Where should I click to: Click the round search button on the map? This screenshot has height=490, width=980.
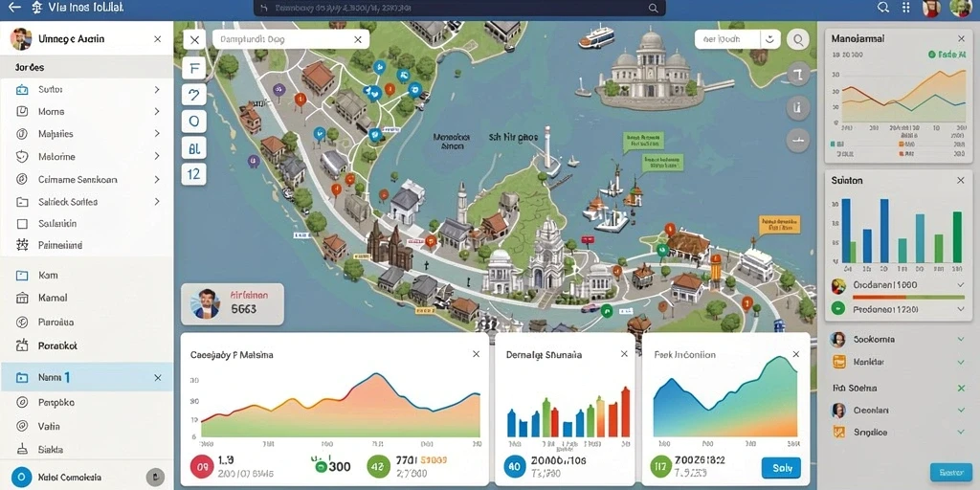click(x=798, y=40)
